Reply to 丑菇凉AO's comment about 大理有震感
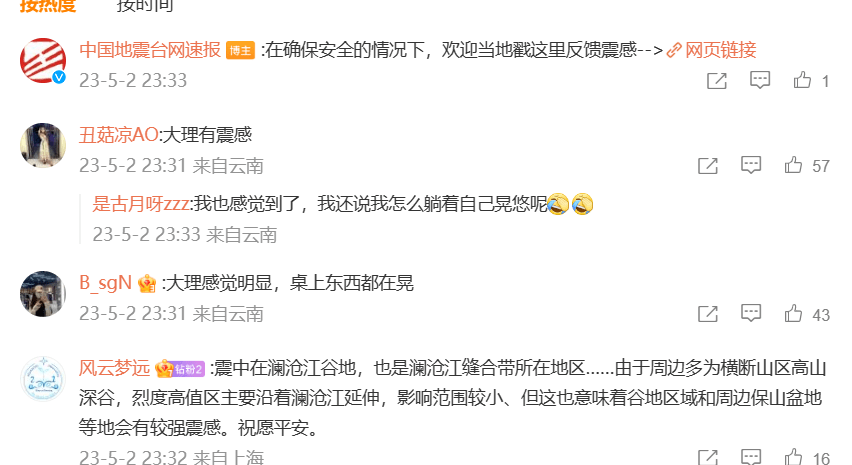The height and width of the screenshot is (465, 852). pos(751,165)
